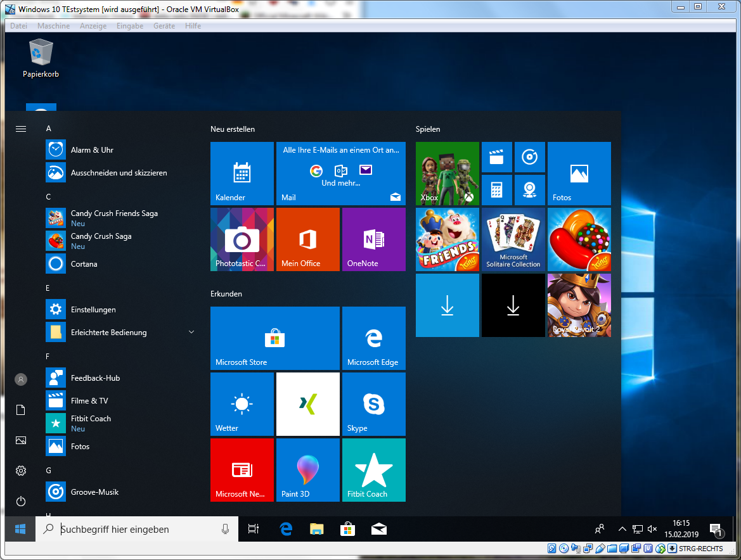Click the Suchbegriff hier eingeben search box
Viewport: 741px width, 560px height.
[x=136, y=529]
